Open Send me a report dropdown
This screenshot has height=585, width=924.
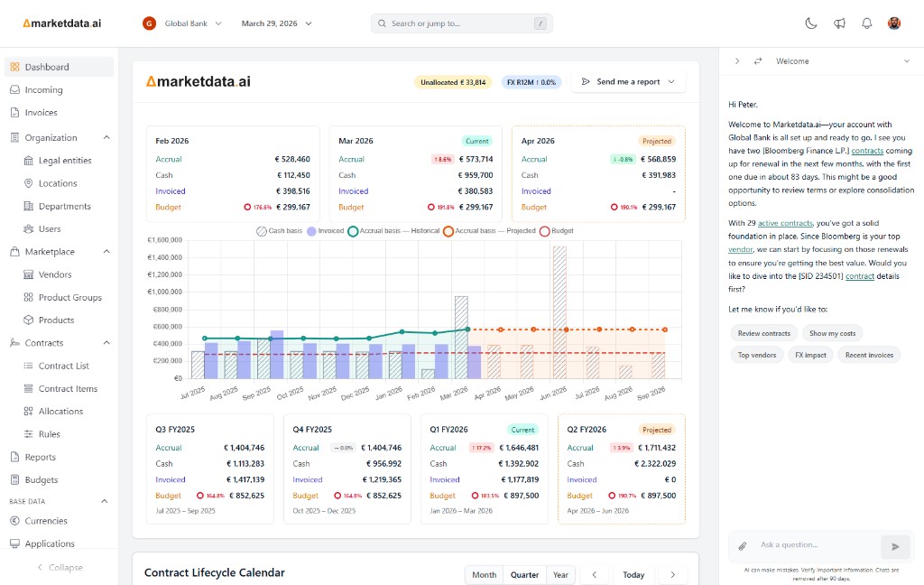click(628, 82)
